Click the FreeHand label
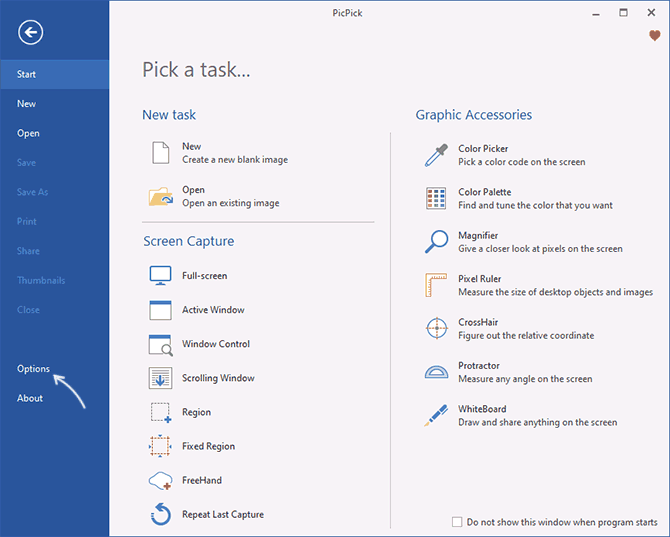 coord(202,481)
